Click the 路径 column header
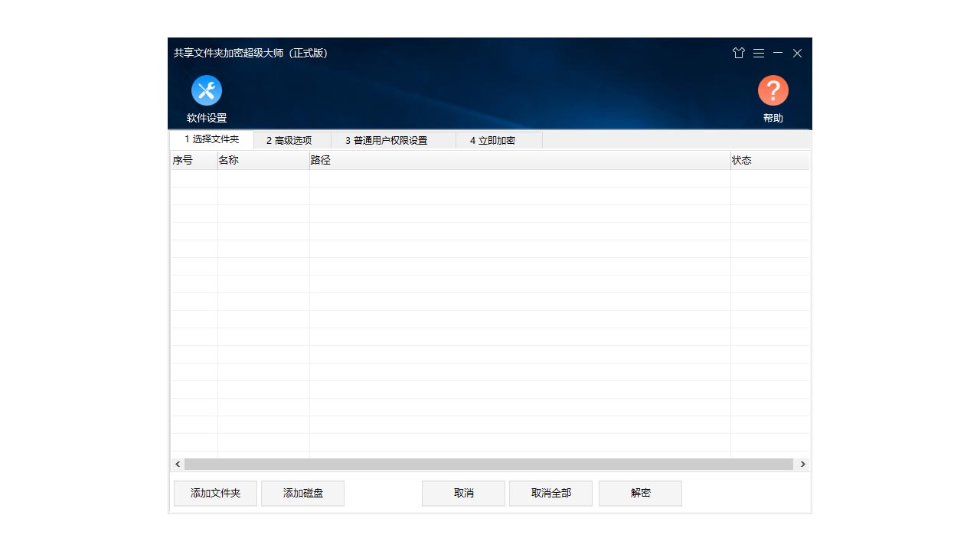The height and width of the screenshot is (551, 980). (x=520, y=161)
